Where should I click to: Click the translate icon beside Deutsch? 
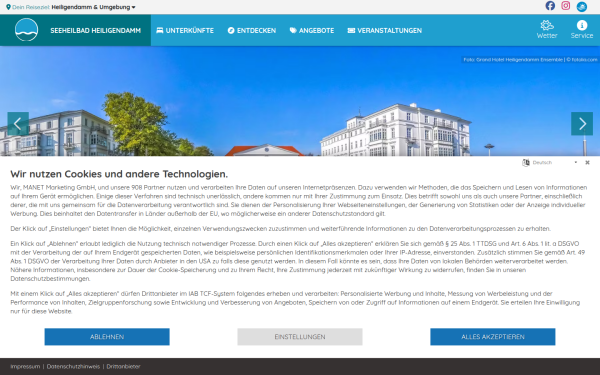526,163
